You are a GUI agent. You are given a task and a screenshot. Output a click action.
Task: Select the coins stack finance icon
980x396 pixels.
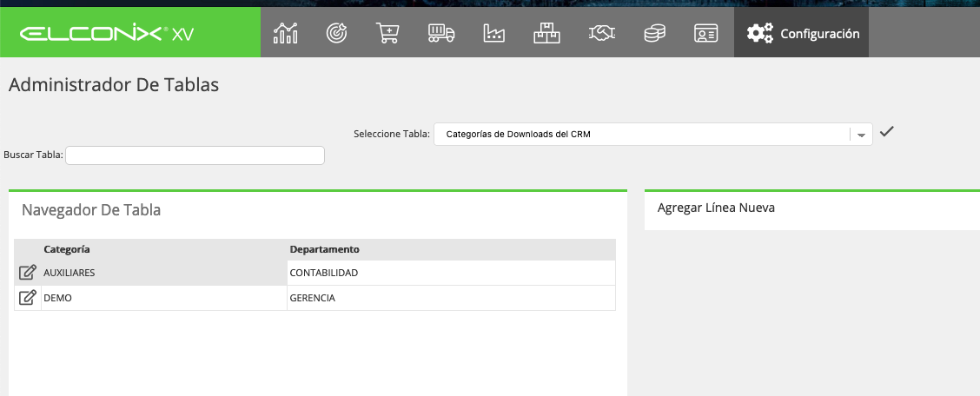[654, 33]
